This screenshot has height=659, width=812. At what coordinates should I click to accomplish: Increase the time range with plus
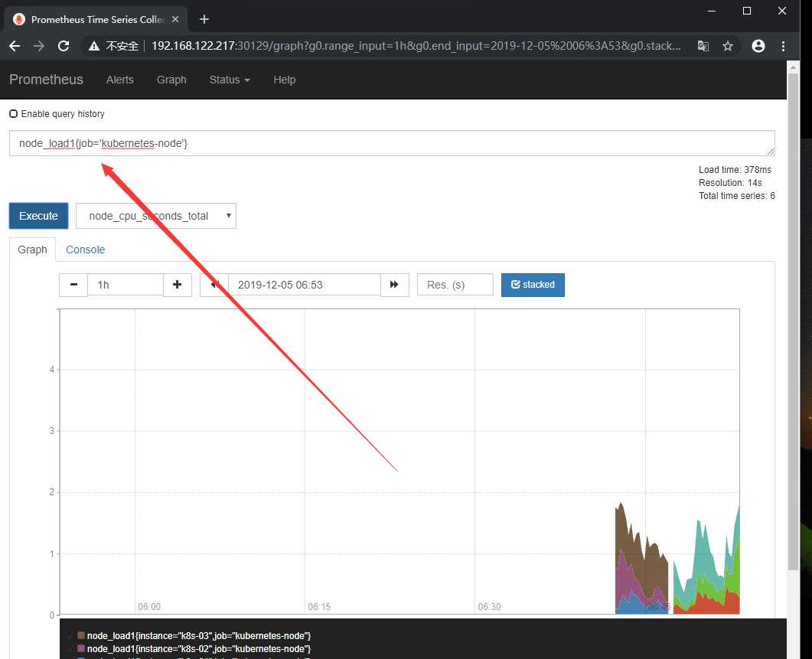pyautogui.click(x=177, y=285)
